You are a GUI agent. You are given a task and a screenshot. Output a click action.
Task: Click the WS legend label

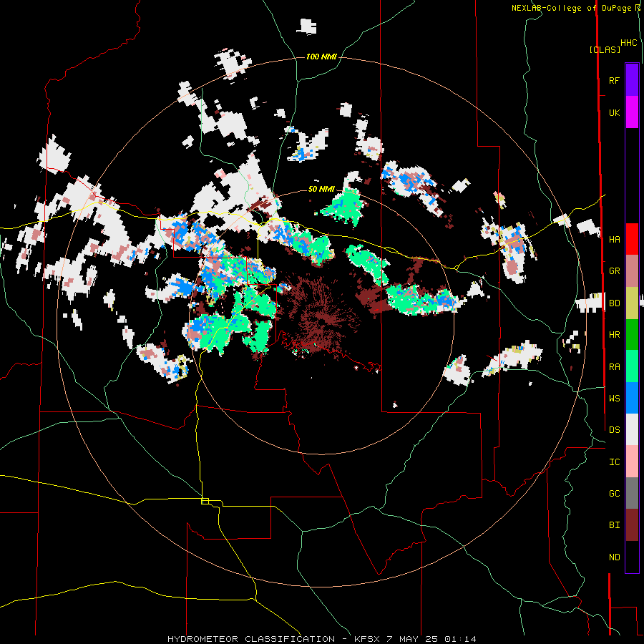click(614, 398)
